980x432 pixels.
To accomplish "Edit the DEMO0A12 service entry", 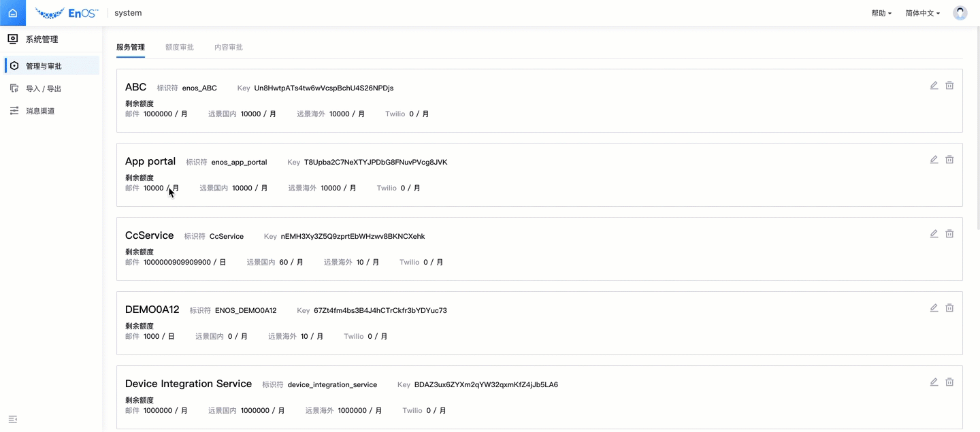I will tap(934, 308).
